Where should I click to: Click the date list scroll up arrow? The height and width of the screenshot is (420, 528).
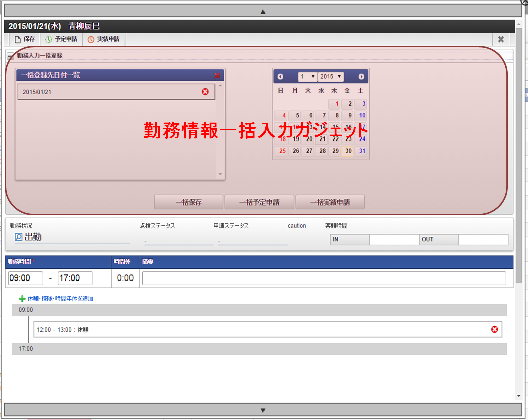[x=220, y=86]
